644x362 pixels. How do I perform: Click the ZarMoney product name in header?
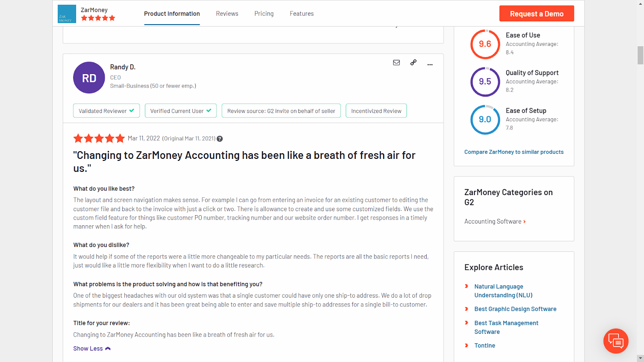pyautogui.click(x=94, y=10)
